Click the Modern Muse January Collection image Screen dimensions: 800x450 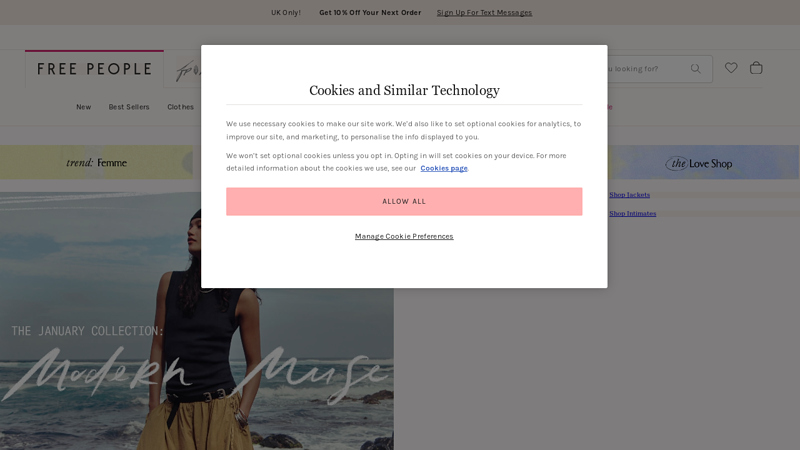(x=196, y=321)
